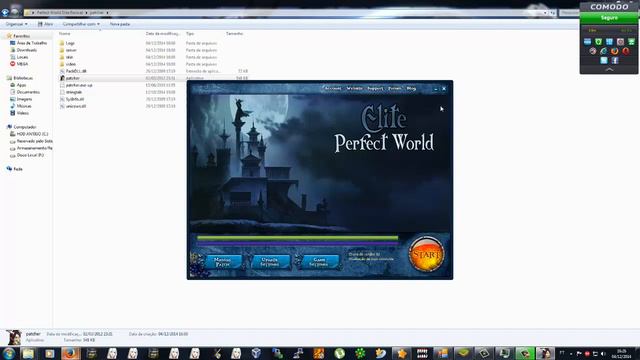Click the taskbar clock and date
The width and height of the screenshot is (640, 360).
(621, 353)
